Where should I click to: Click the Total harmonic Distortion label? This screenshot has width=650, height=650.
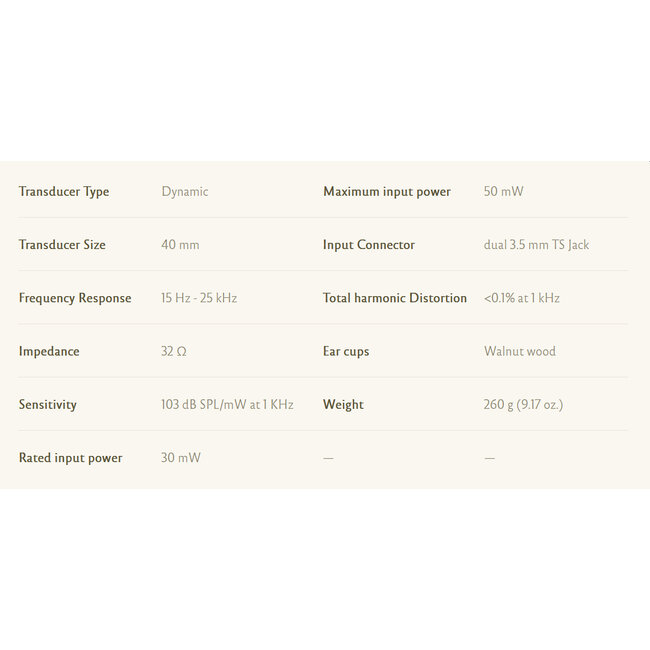395,298
